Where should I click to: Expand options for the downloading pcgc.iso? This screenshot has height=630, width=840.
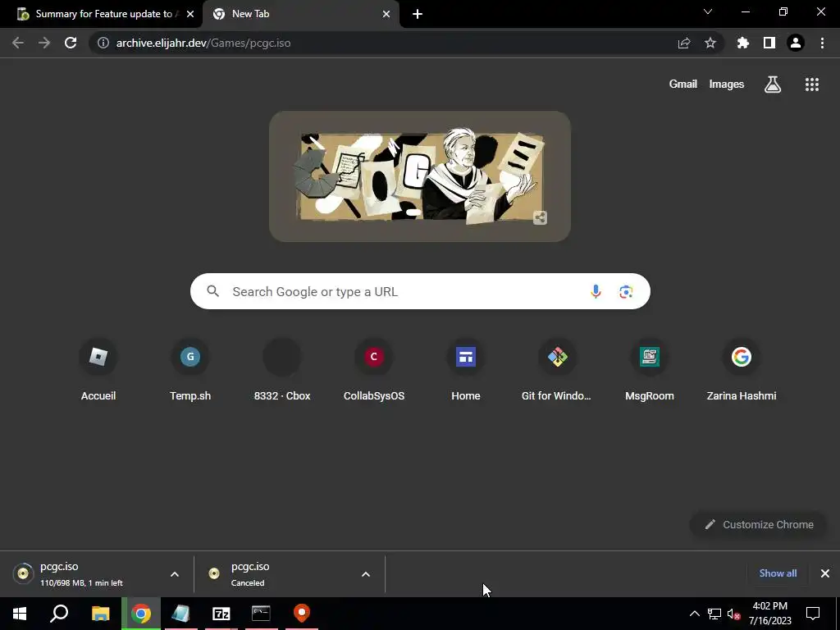[175, 574]
